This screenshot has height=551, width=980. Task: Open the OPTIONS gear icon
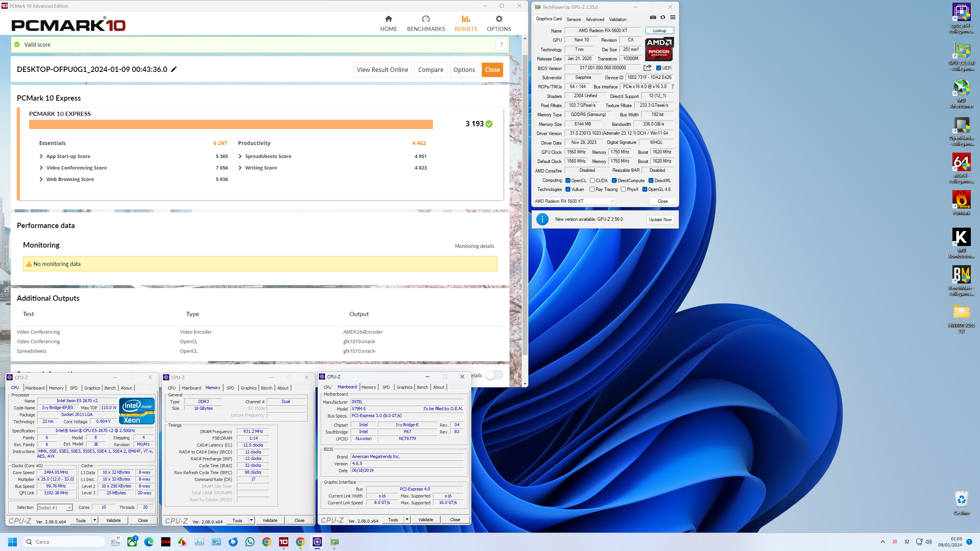click(x=499, y=19)
